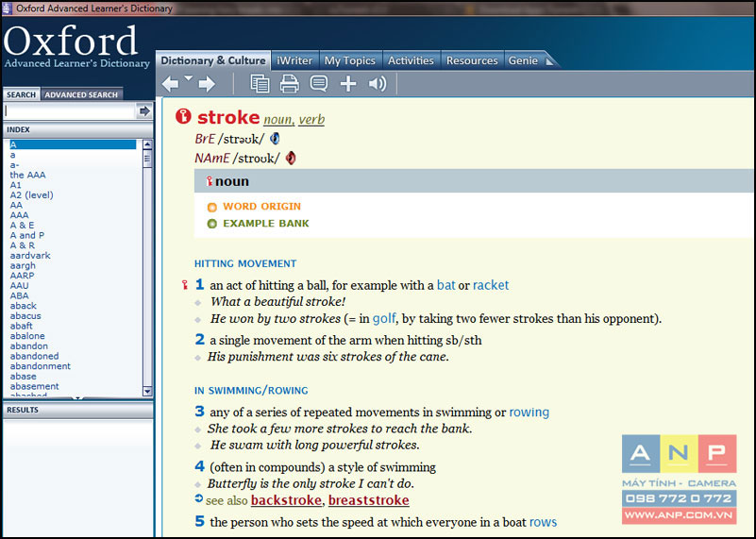Select index entry aback

pos(24,306)
